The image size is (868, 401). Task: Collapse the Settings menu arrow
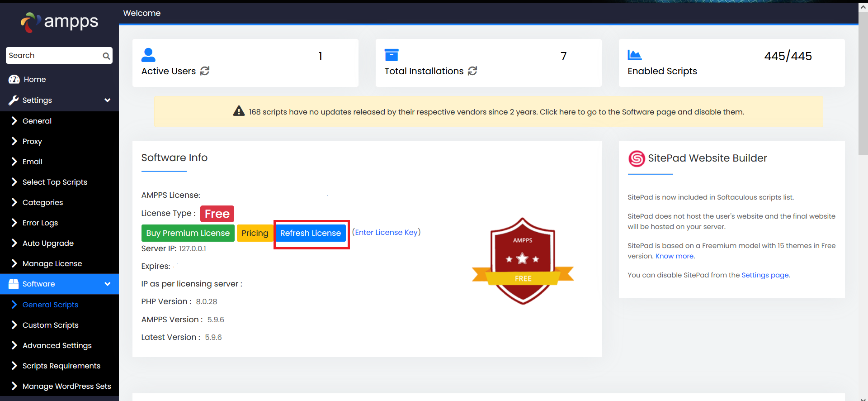[x=107, y=100]
